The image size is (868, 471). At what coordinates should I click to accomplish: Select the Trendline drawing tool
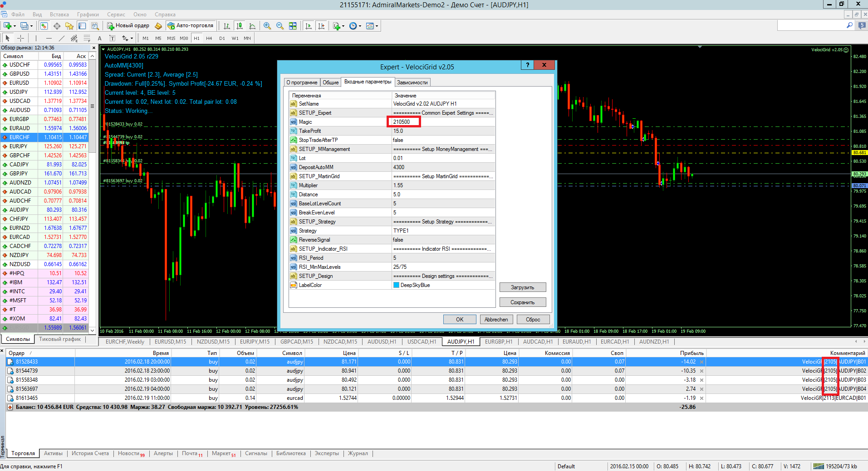pos(61,38)
